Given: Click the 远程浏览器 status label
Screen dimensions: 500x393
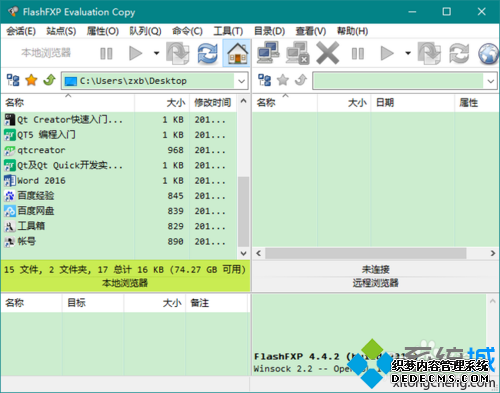Looking at the screenshot, I should coord(376,283).
